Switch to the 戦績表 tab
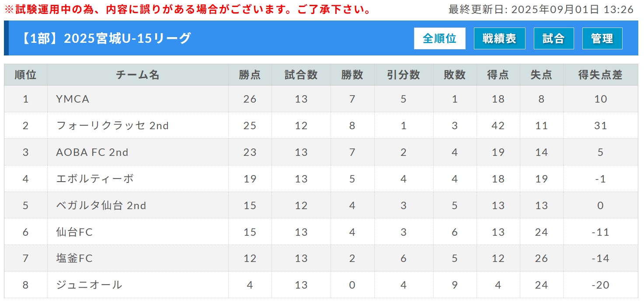Screen dimensions: 644x303 point(500,38)
